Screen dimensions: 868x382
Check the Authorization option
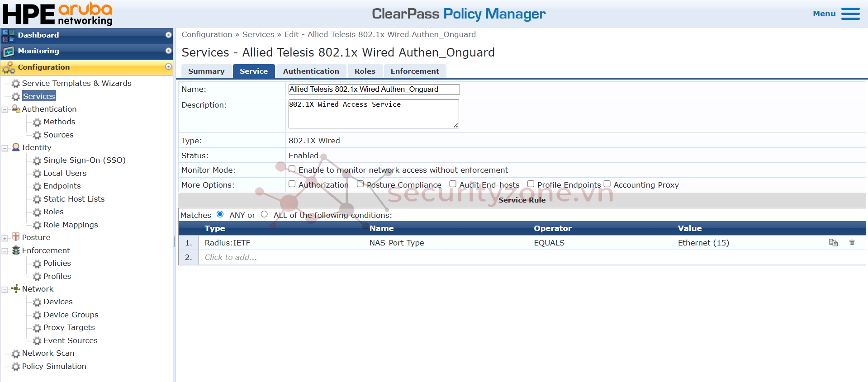[292, 184]
